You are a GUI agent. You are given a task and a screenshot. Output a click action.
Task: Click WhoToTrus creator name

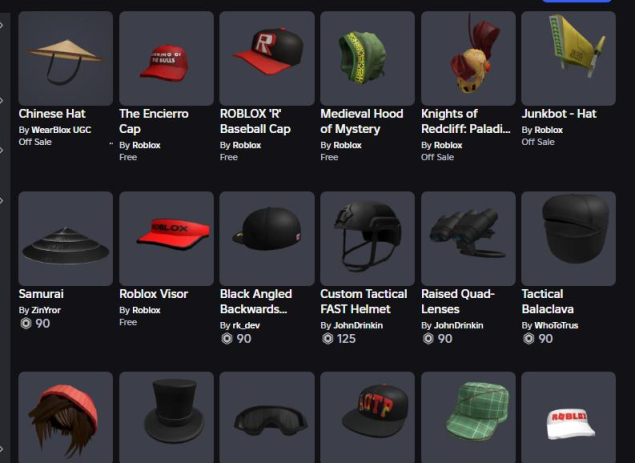[x=556, y=326]
